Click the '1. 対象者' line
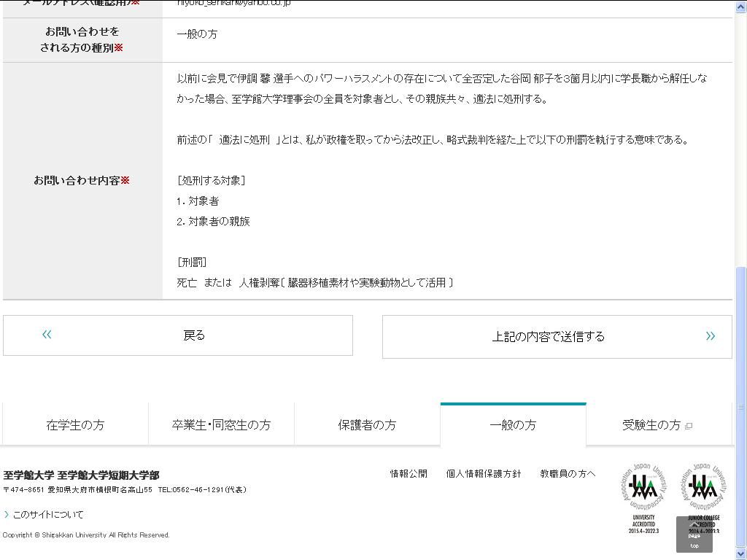The height and width of the screenshot is (560, 747). pyautogui.click(x=198, y=201)
